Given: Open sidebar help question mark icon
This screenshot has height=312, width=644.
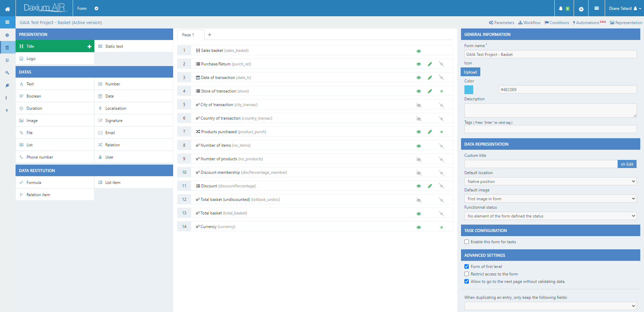Looking at the screenshot, I should [x=7, y=110].
